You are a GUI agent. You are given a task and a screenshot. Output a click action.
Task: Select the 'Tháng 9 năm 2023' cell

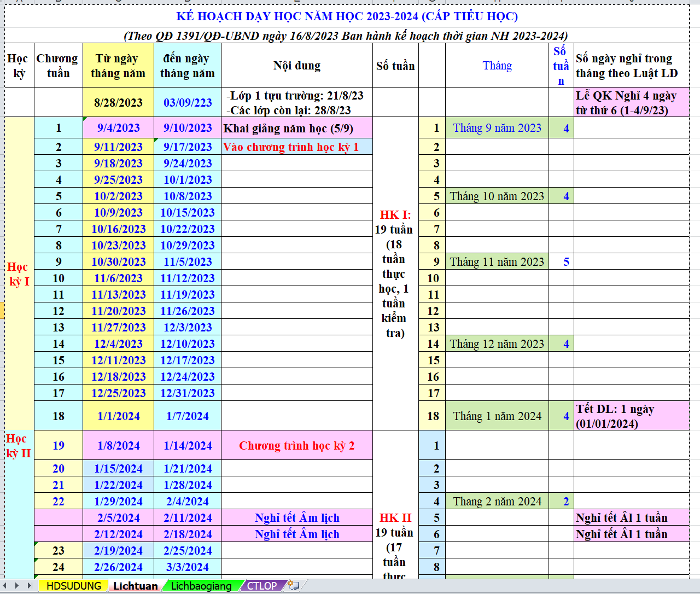[497, 128]
